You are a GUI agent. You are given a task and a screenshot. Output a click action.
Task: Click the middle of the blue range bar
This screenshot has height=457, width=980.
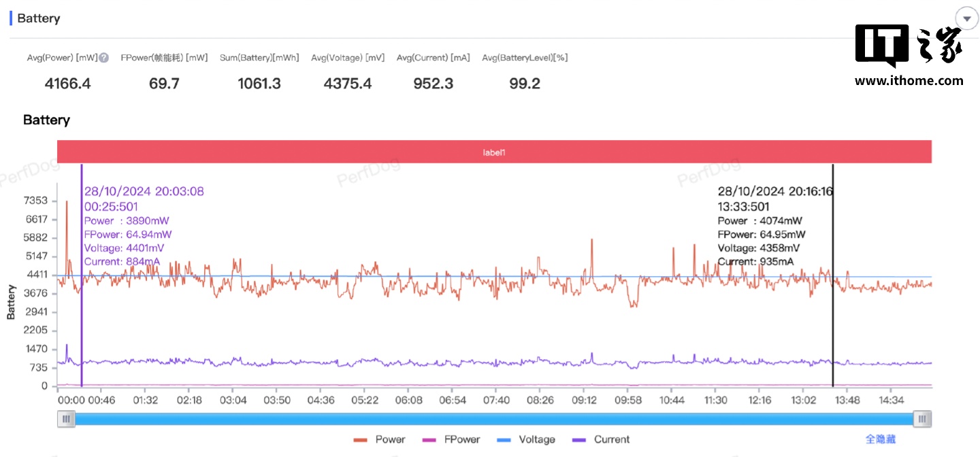[x=494, y=420]
